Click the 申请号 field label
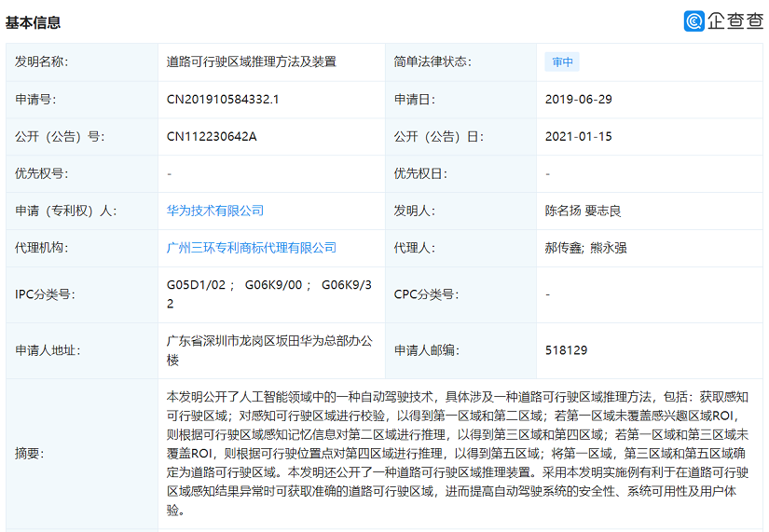Image resolution: width=769 pixels, height=532 pixels. [x=35, y=100]
